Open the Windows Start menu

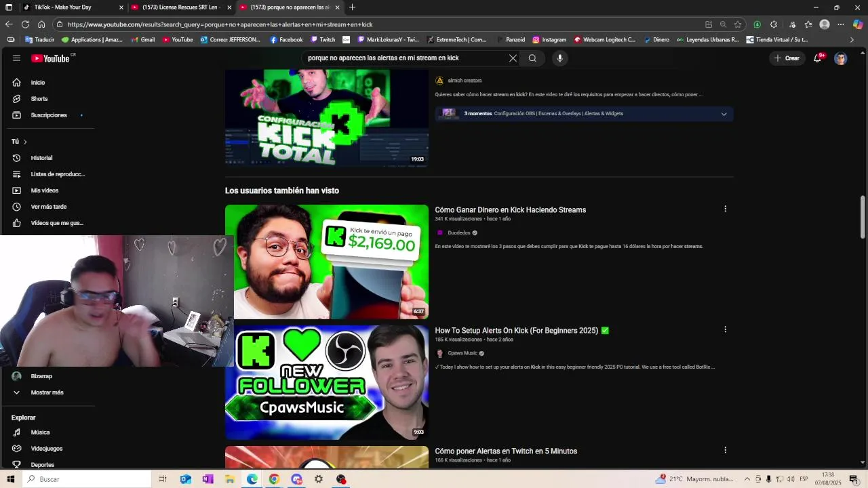[x=9, y=479]
